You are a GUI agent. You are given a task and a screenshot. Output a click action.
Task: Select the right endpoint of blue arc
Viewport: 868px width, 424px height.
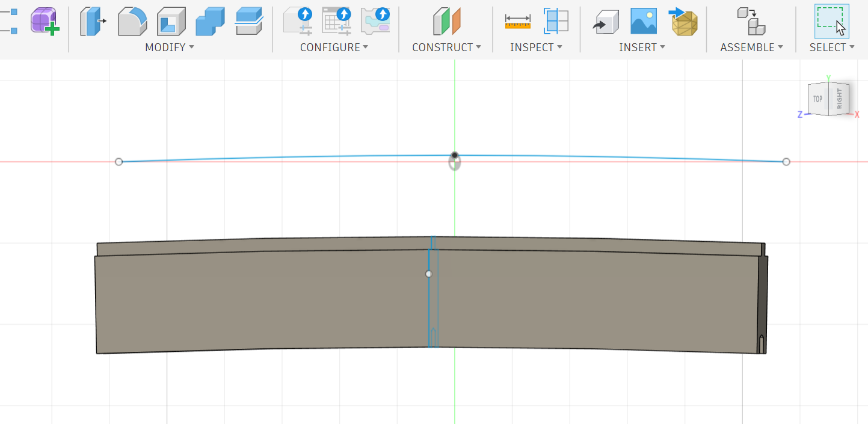[786, 162]
